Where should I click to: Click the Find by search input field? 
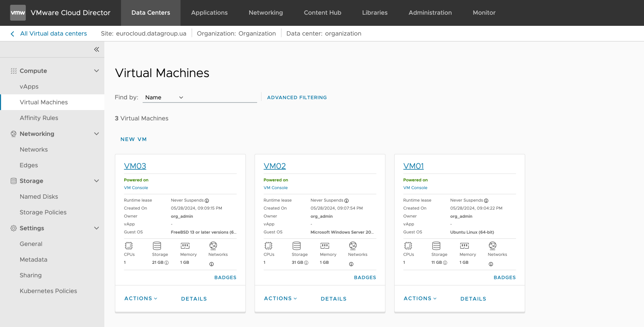coord(221,97)
